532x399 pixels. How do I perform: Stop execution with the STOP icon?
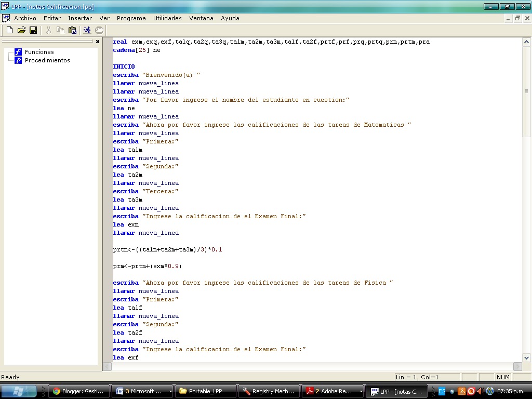pos(99,30)
